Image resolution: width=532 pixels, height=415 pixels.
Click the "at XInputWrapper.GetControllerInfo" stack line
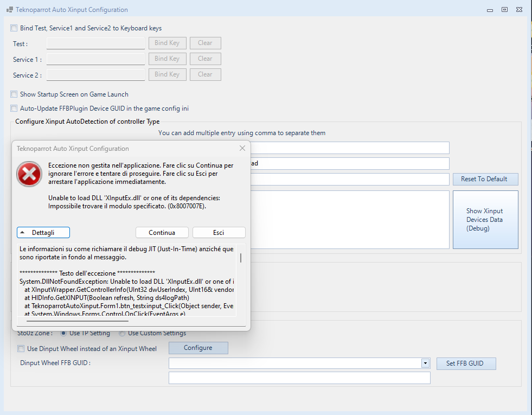point(129,290)
